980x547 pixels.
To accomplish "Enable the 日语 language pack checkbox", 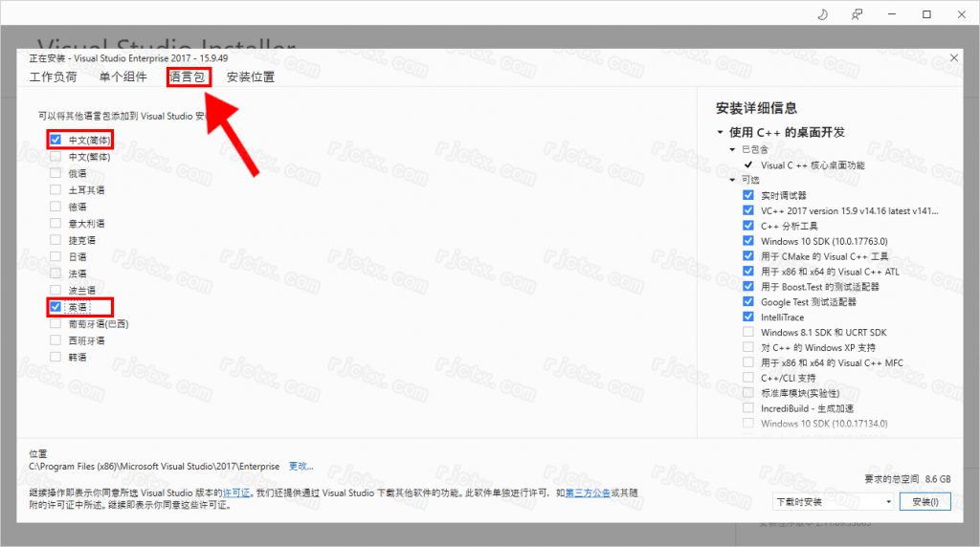I will [x=56, y=256].
